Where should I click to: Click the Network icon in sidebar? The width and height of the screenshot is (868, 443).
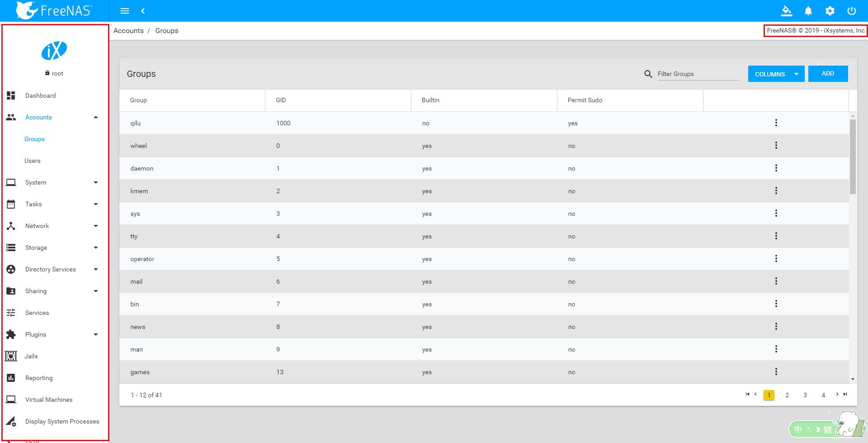pyautogui.click(x=11, y=226)
